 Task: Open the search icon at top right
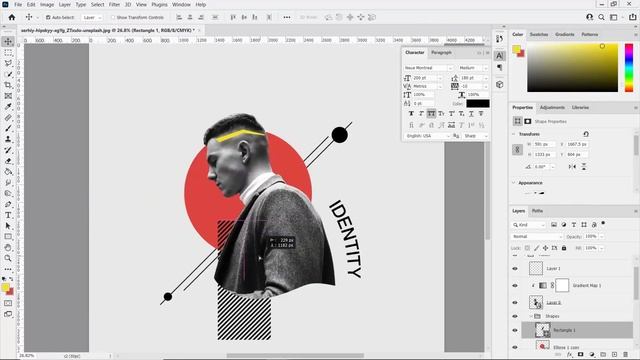click(x=601, y=17)
